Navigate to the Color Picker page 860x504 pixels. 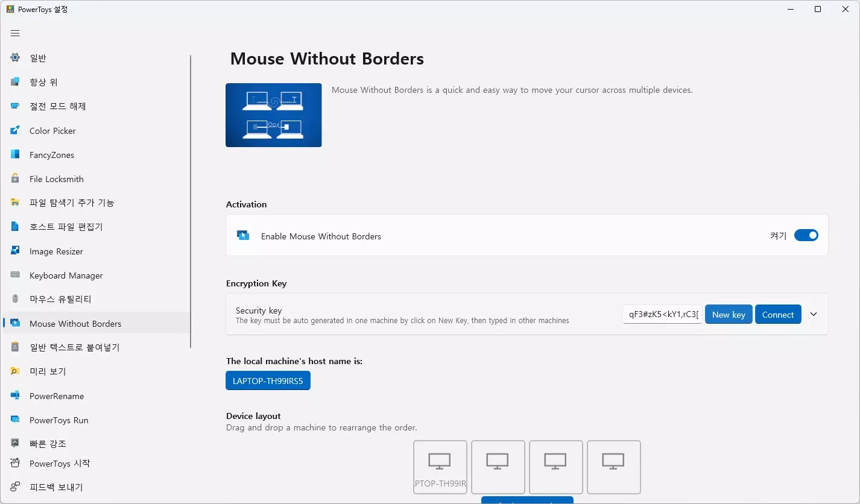tap(96, 130)
